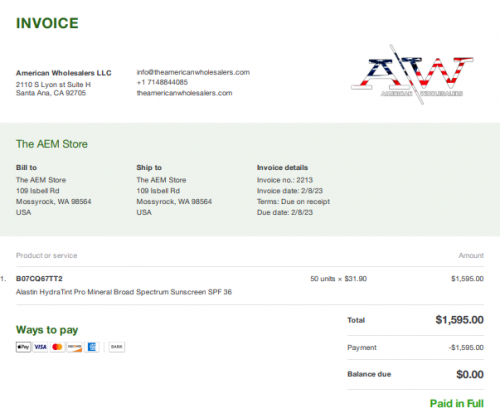Choose the Bank payment icon

(117, 347)
